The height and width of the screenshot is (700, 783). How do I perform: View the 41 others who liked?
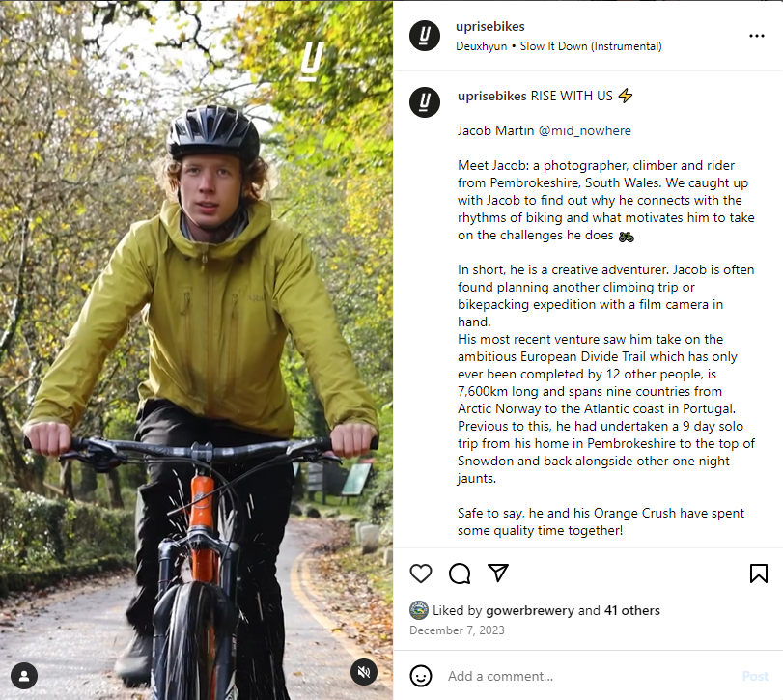pyautogui.click(x=632, y=610)
